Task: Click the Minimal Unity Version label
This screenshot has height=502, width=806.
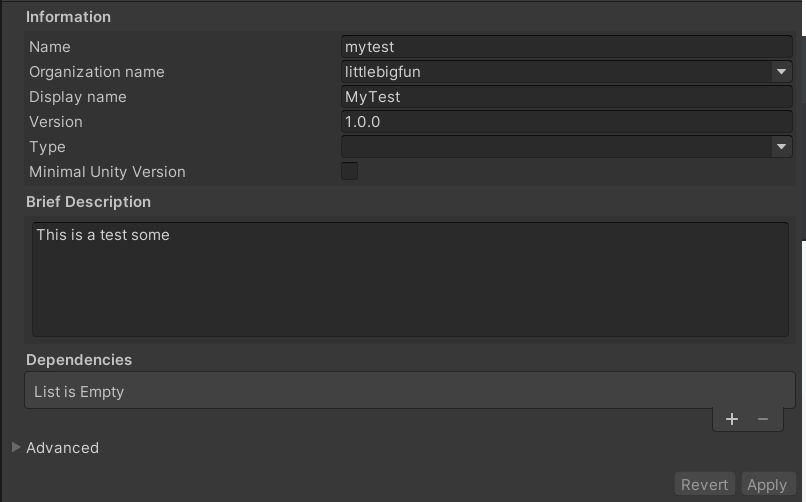Action: point(107,172)
